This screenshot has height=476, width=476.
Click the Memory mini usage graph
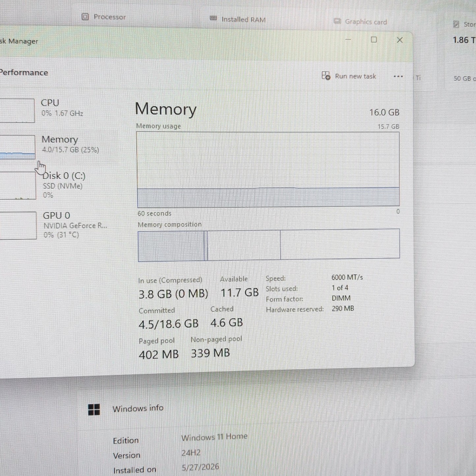coord(17,147)
